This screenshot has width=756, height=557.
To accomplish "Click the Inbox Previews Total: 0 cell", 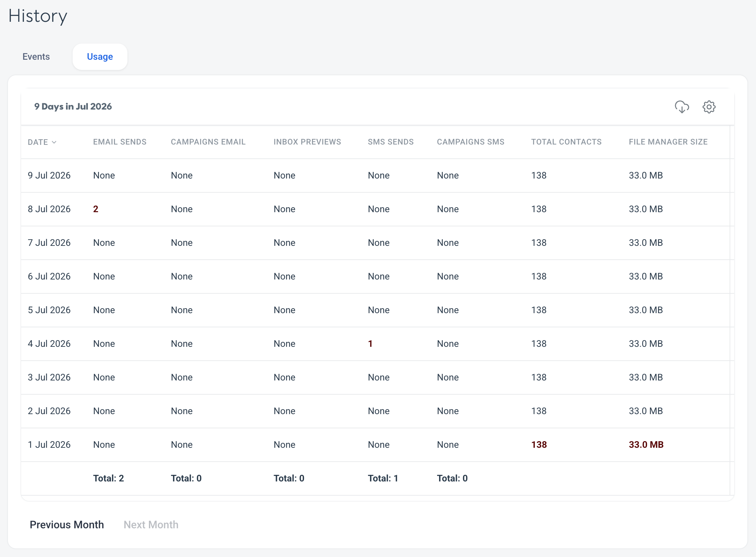I will pos(289,478).
